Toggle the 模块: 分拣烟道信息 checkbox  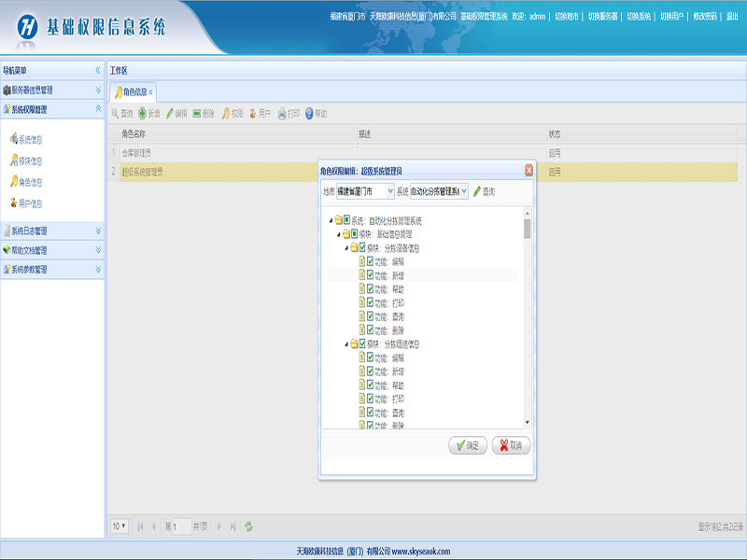click(x=362, y=344)
